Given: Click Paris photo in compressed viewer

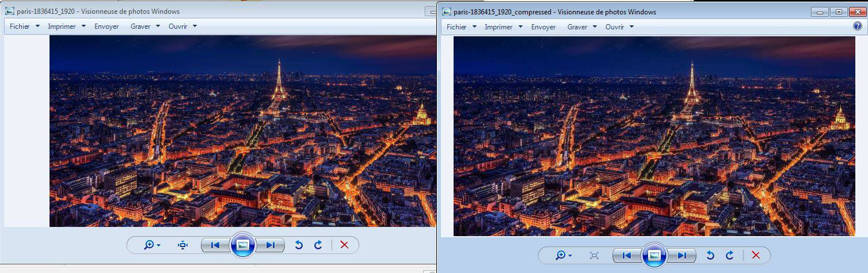Looking at the screenshot, I should point(654,136).
